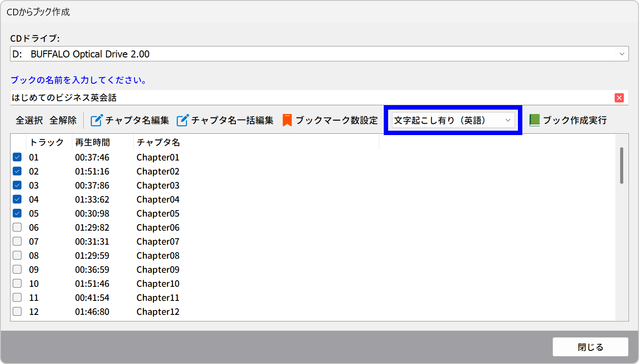This screenshot has height=364, width=639.
Task: Click the 01:51:16 playback time
Action: [92, 171]
